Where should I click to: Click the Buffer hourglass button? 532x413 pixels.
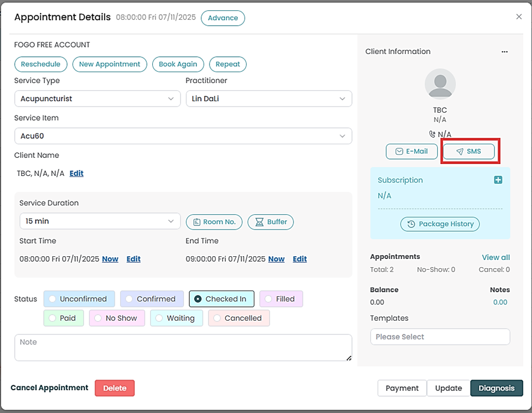click(x=271, y=222)
